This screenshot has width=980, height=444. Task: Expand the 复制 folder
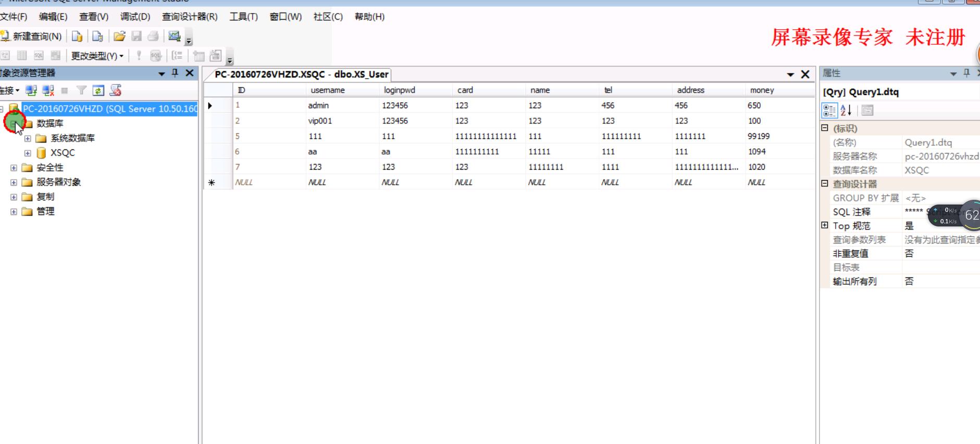[x=14, y=197]
